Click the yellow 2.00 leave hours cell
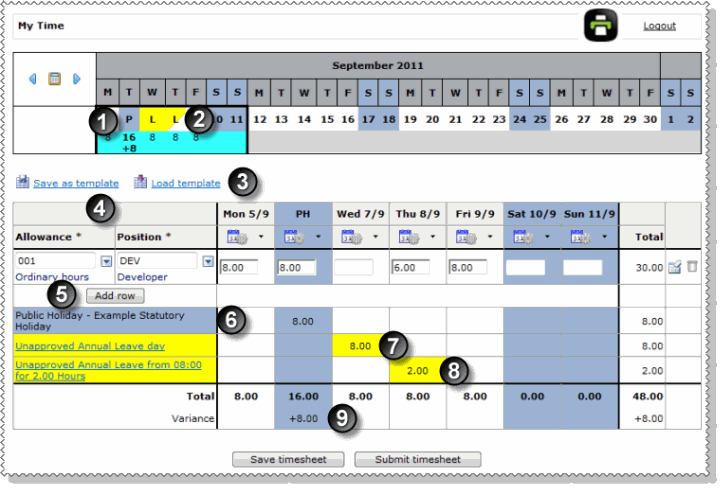 click(x=418, y=370)
